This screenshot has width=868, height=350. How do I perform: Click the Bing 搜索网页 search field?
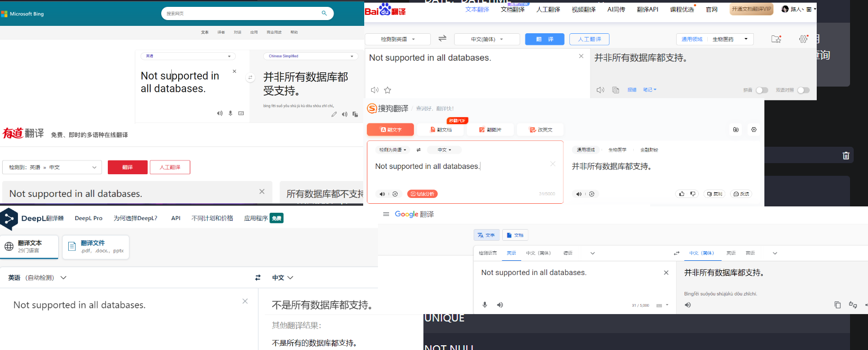click(x=247, y=13)
